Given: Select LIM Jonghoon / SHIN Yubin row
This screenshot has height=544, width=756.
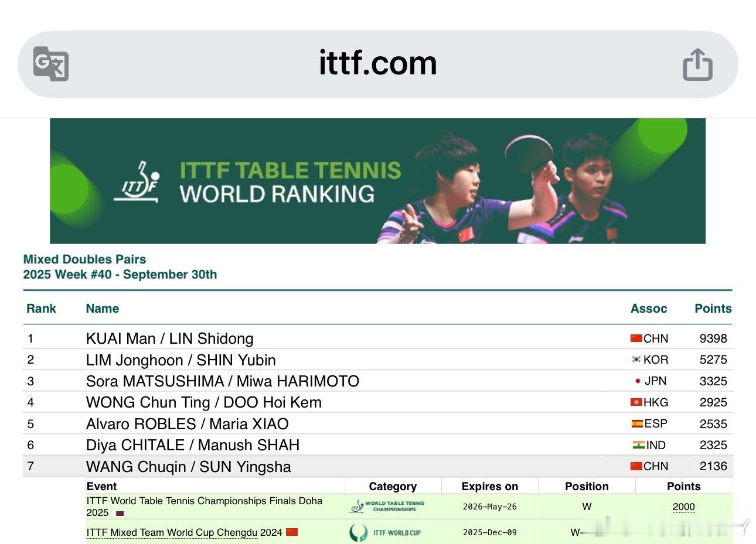Looking at the screenshot, I should pos(377,360).
